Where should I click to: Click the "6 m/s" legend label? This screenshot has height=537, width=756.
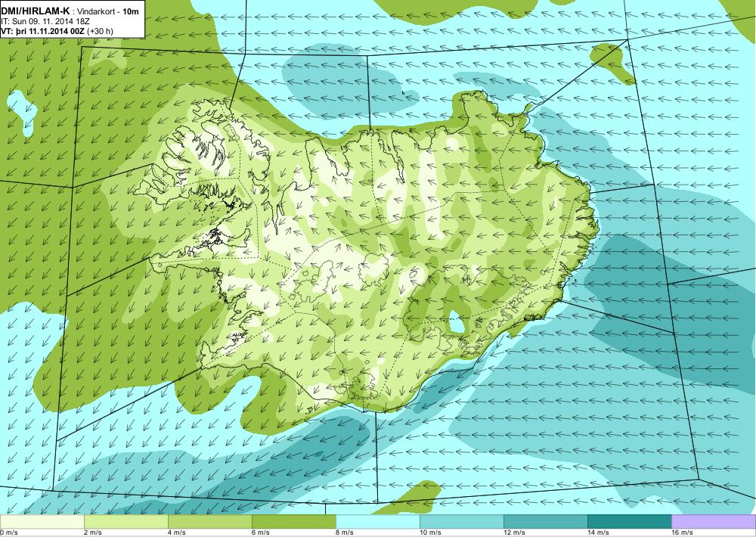point(260,532)
